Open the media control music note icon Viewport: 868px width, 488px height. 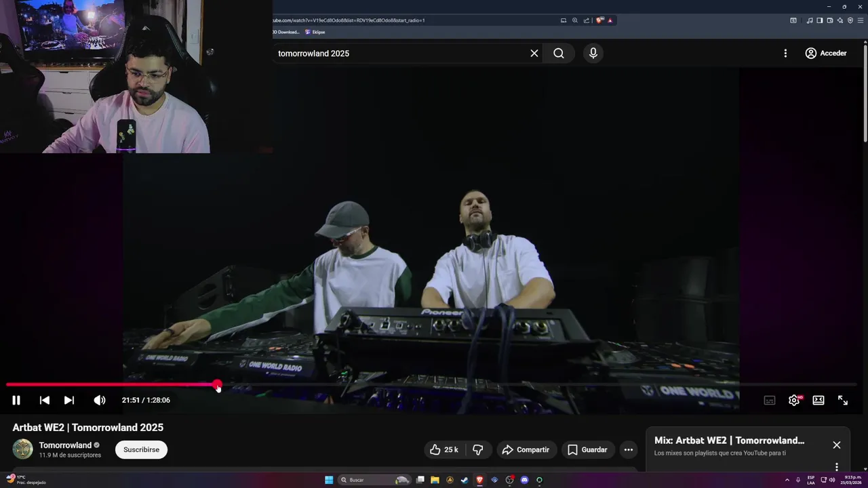tap(810, 20)
